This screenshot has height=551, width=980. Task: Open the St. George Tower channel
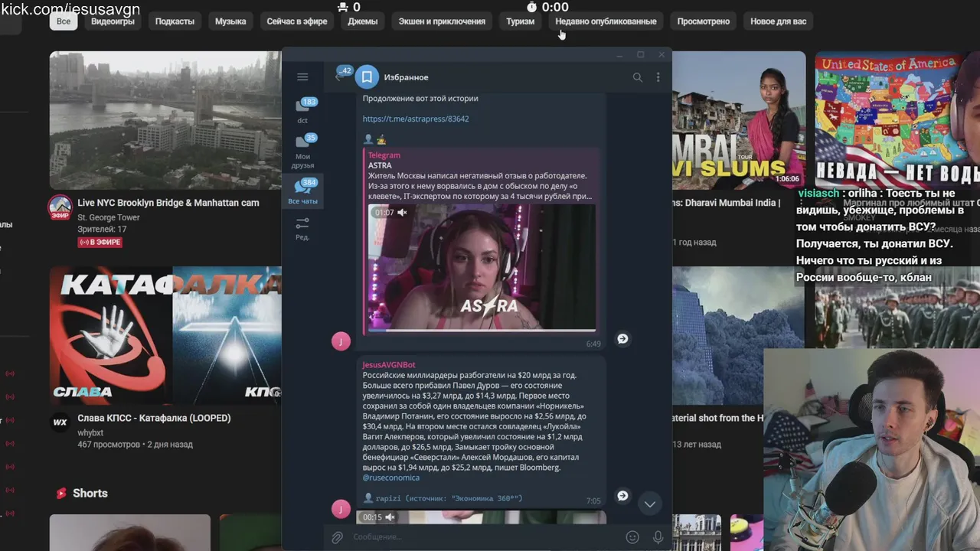(109, 217)
